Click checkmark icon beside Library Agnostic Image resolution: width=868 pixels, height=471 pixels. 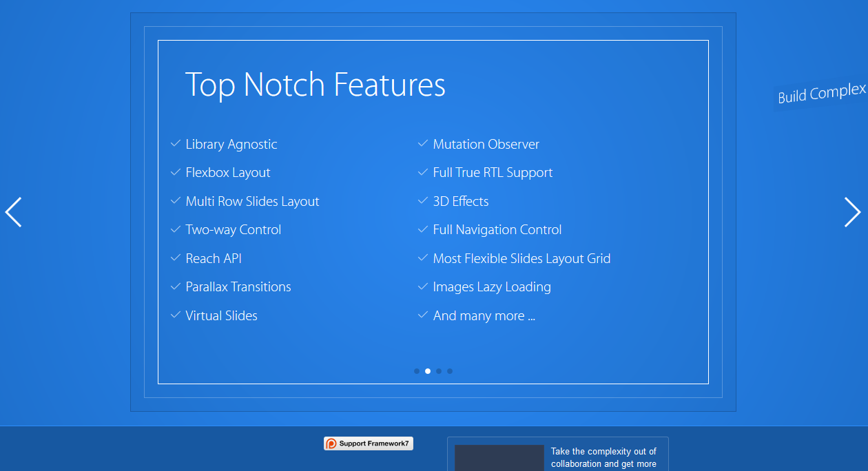coord(176,143)
